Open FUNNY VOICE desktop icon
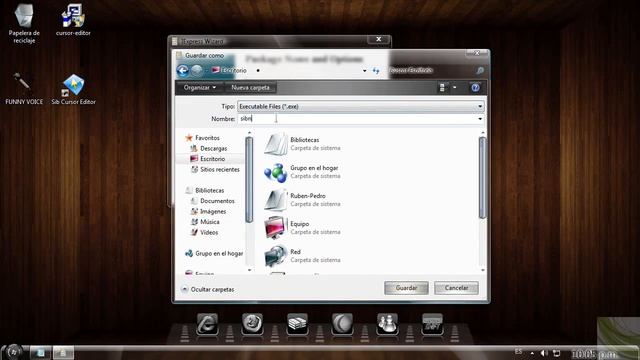 pos(24,89)
